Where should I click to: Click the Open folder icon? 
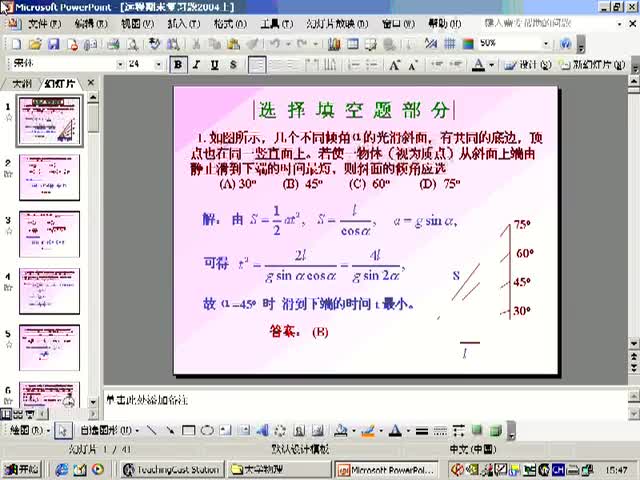(35, 44)
